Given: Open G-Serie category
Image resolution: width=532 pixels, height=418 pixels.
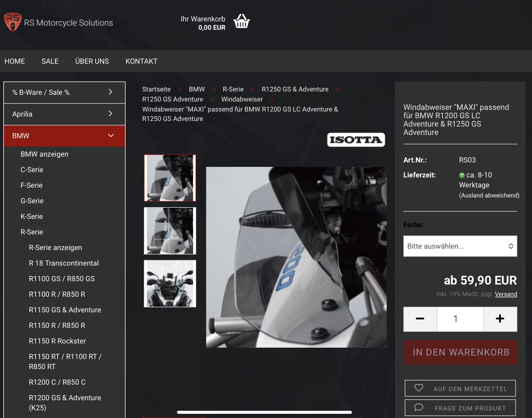Looking at the screenshot, I should point(32,201).
